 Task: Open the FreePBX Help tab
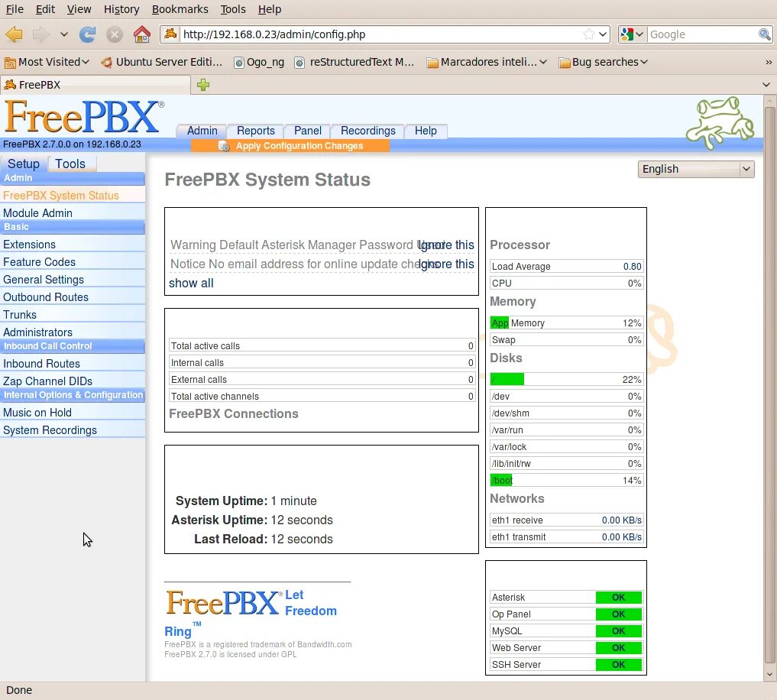click(426, 131)
